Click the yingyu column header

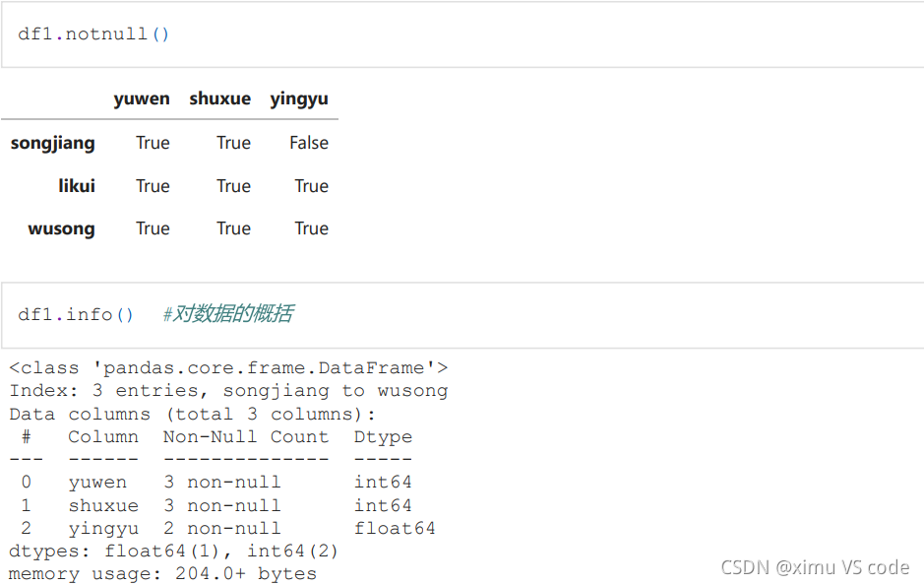click(x=299, y=99)
